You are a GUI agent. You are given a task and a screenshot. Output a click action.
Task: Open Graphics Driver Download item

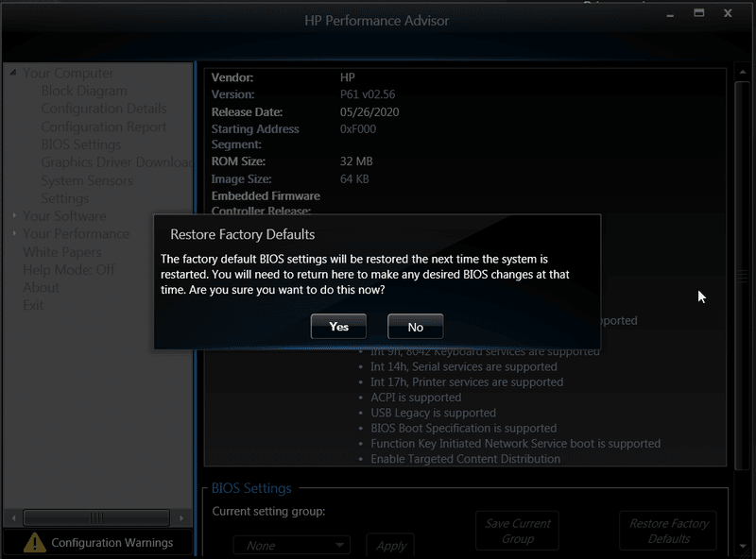tap(116, 162)
